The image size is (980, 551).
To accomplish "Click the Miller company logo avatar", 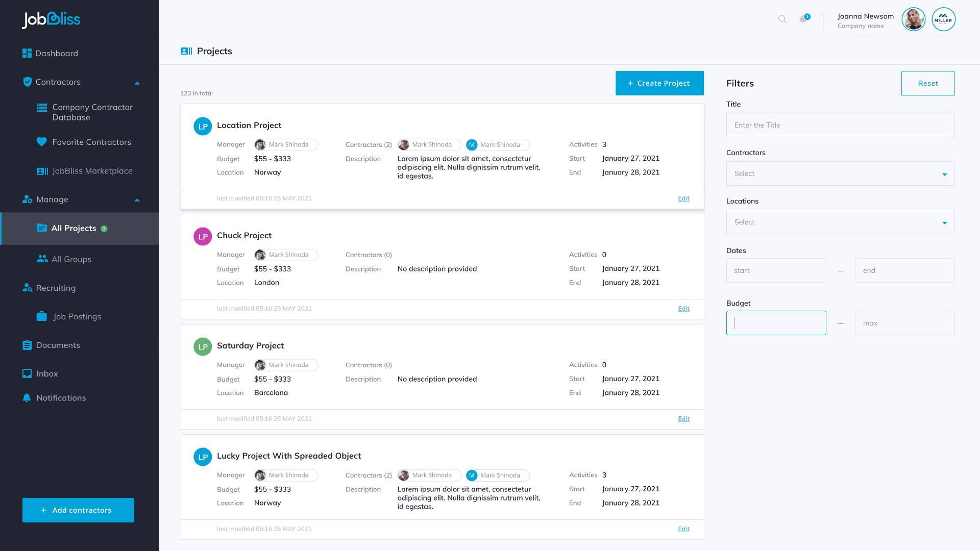I will point(943,19).
